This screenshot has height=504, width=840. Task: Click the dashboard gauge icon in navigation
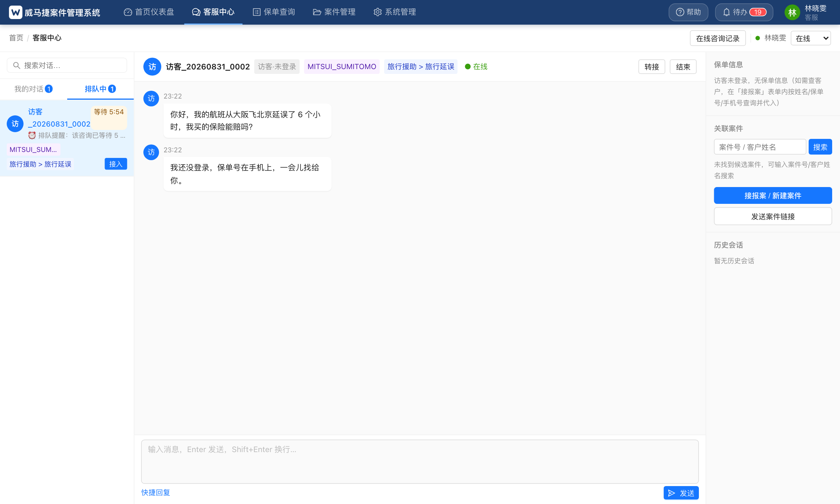coord(128,12)
